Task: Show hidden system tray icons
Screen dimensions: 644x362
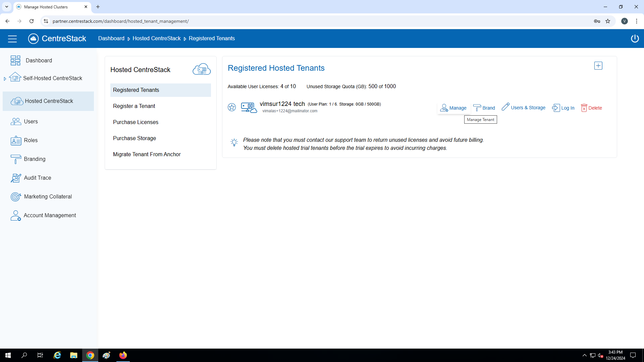Action: pyautogui.click(x=584, y=355)
